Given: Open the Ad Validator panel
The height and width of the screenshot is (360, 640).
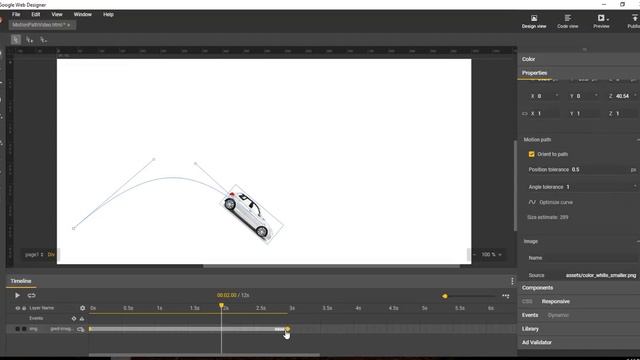Looking at the screenshot, I should click(x=537, y=342).
